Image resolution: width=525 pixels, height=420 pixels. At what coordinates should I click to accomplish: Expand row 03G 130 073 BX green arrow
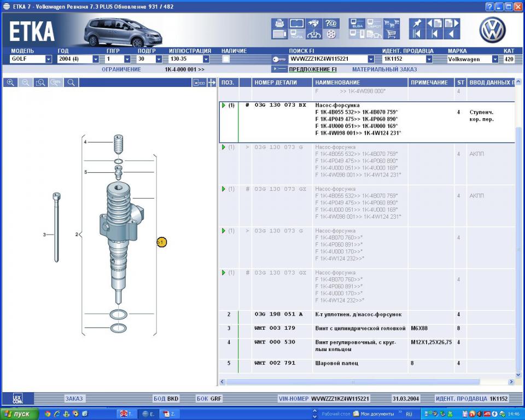pyautogui.click(x=223, y=105)
